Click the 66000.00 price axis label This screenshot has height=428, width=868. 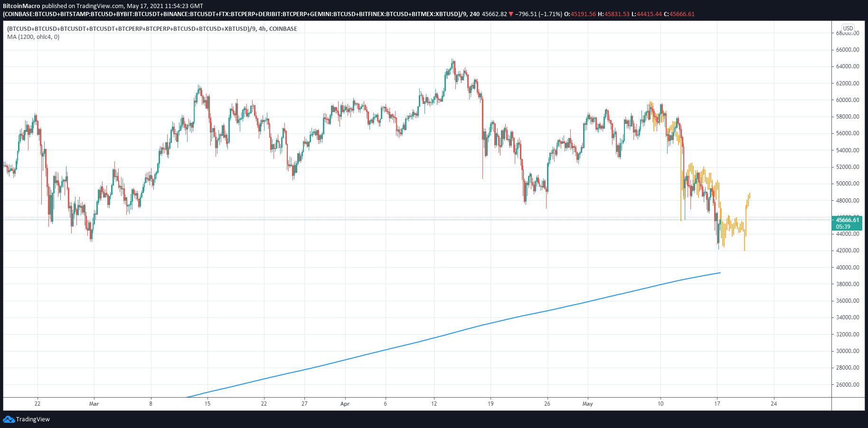coord(848,50)
